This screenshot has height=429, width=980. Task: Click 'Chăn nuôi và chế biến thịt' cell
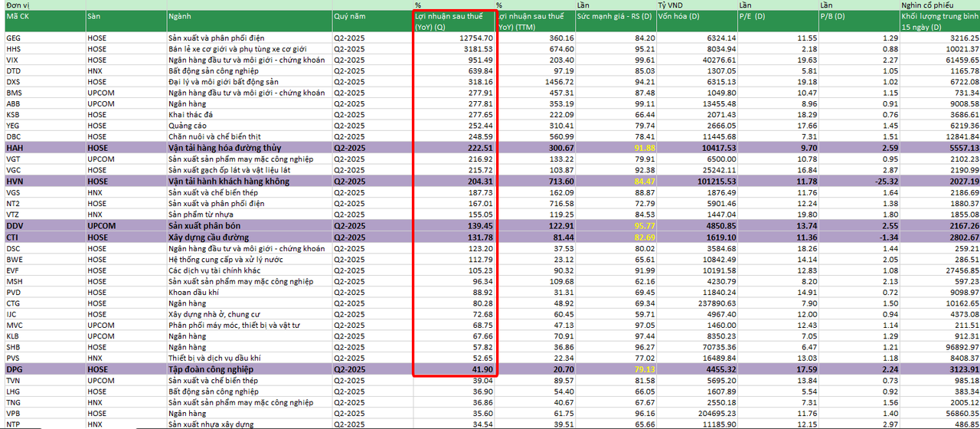click(216, 136)
